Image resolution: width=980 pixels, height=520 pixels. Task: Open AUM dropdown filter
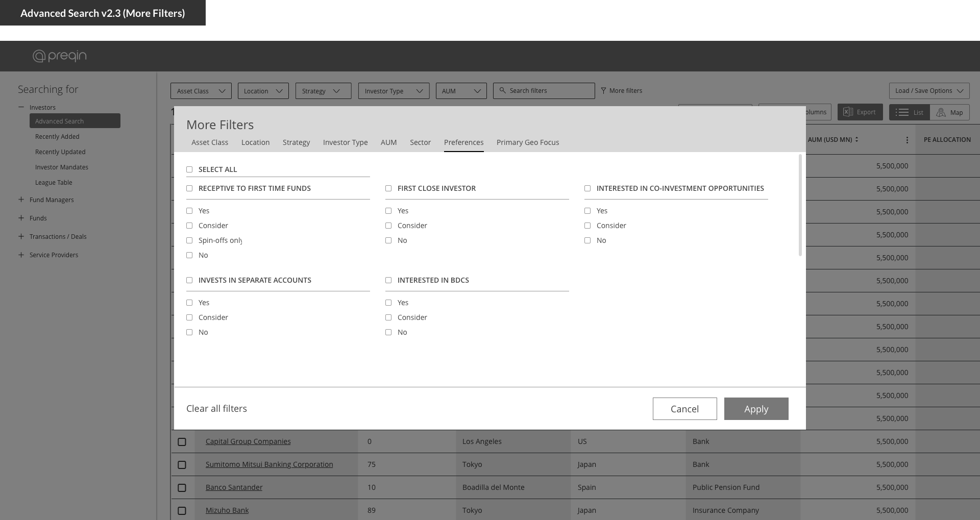(461, 91)
